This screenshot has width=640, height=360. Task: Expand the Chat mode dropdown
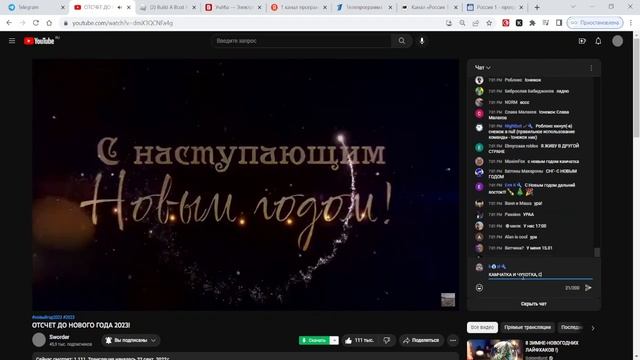tap(482, 67)
